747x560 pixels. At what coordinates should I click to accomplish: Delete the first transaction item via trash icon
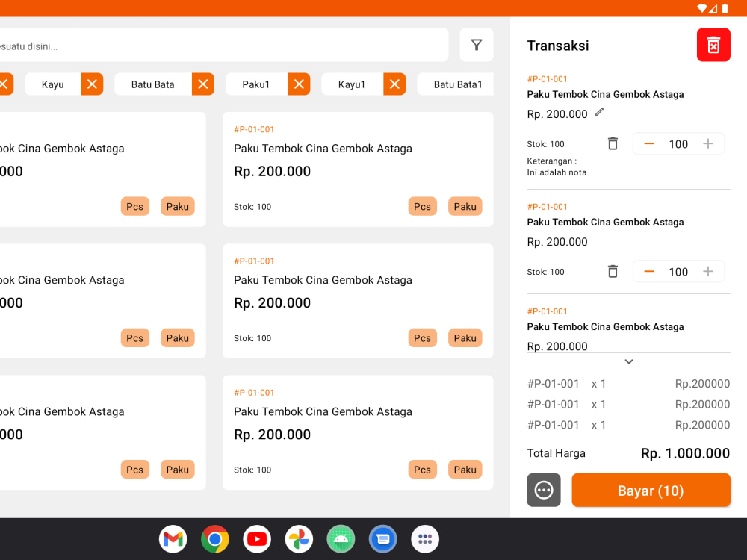[613, 143]
